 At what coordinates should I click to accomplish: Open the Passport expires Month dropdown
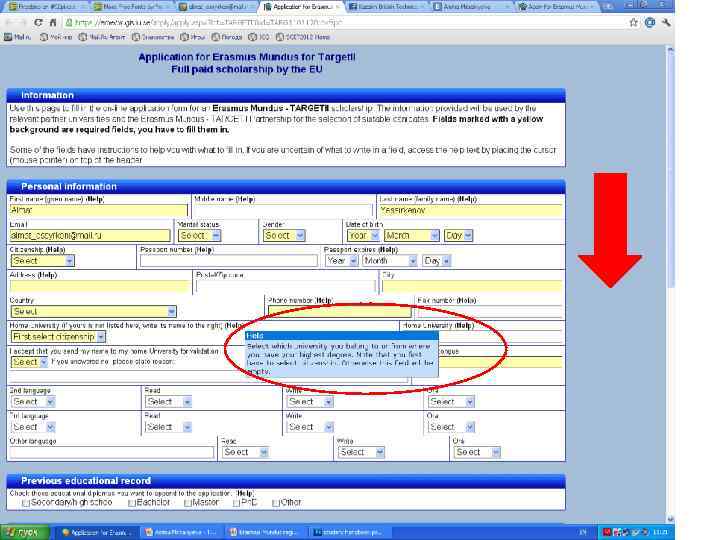(x=390, y=261)
